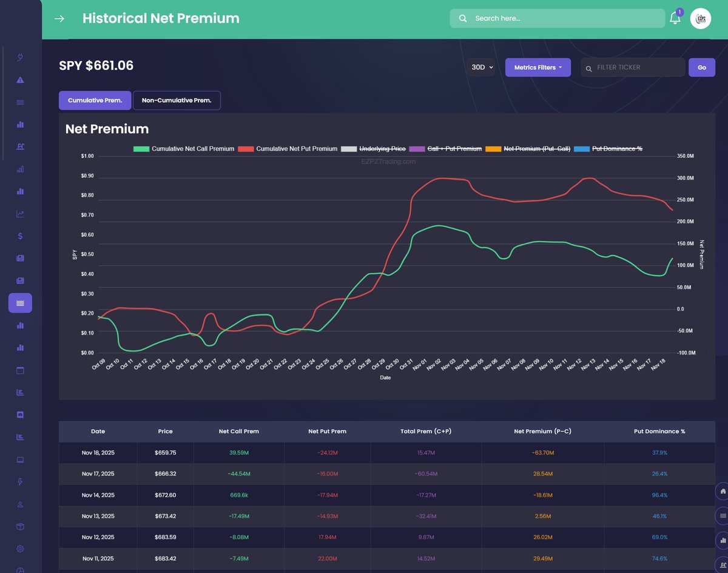Screen dimensions: 728x573
Task: Click the plug icon in the sidebar
Action: click(20, 58)
